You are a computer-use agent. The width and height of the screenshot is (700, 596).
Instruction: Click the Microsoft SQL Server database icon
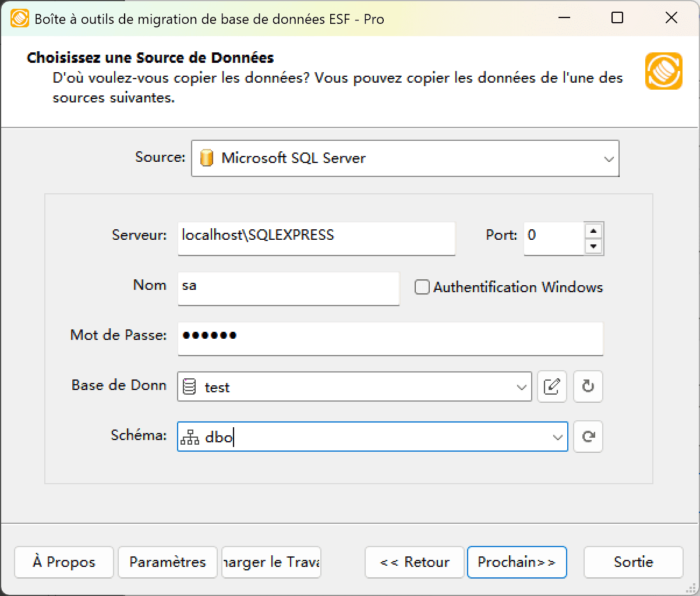click(207, 158)
